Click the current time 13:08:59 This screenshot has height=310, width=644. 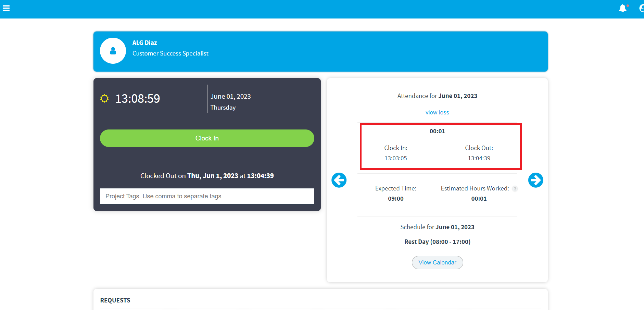(x=138, y=99)
